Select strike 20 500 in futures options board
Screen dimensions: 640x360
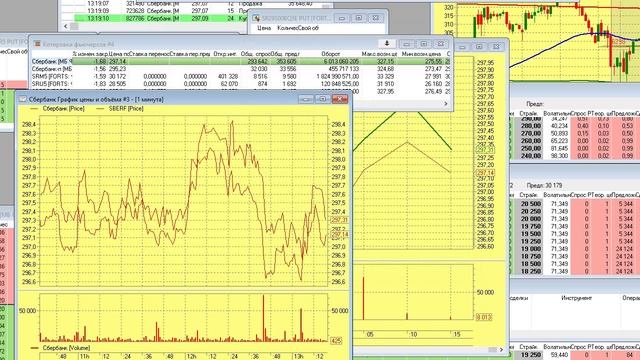(x=531, y=204)
